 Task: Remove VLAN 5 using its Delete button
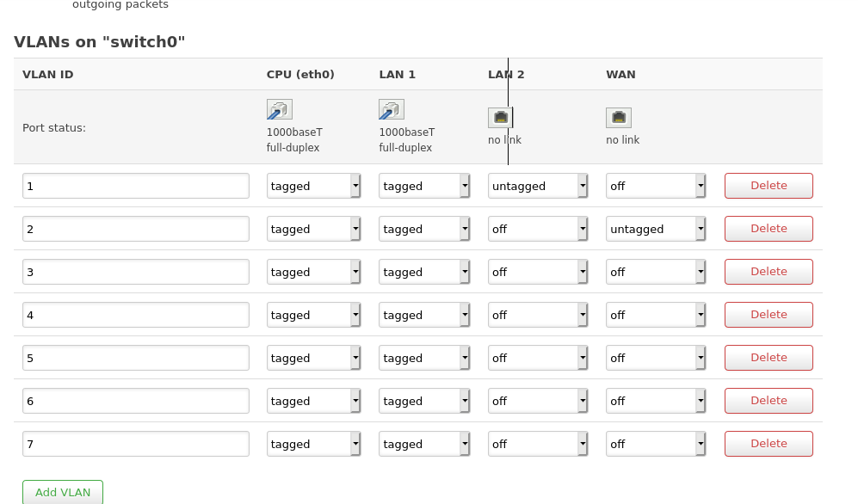point(768,358)
